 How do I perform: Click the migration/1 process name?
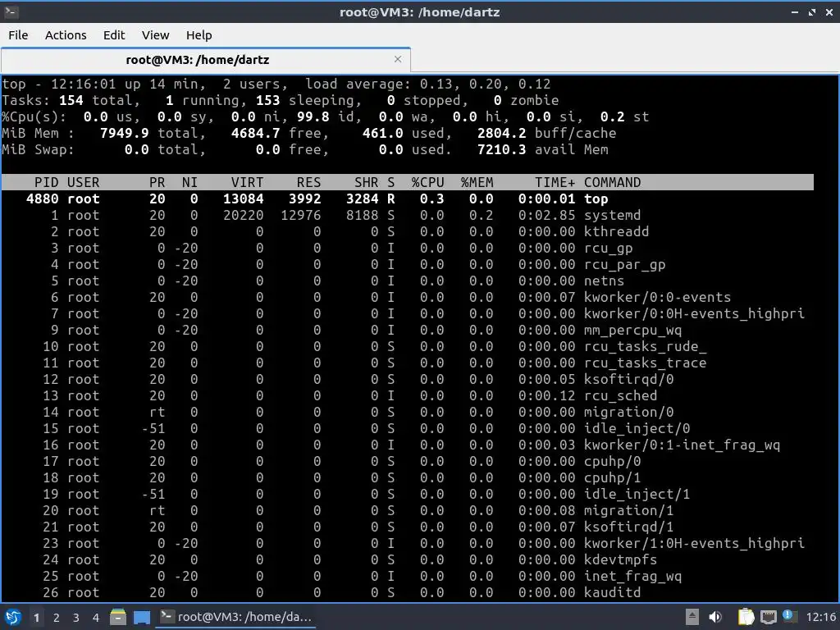(x=628, y=510)
